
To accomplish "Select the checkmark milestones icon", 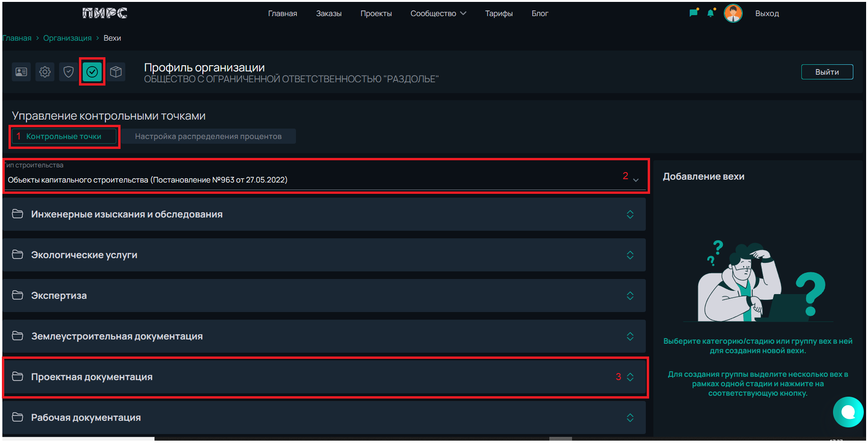I will click(92, 72).
